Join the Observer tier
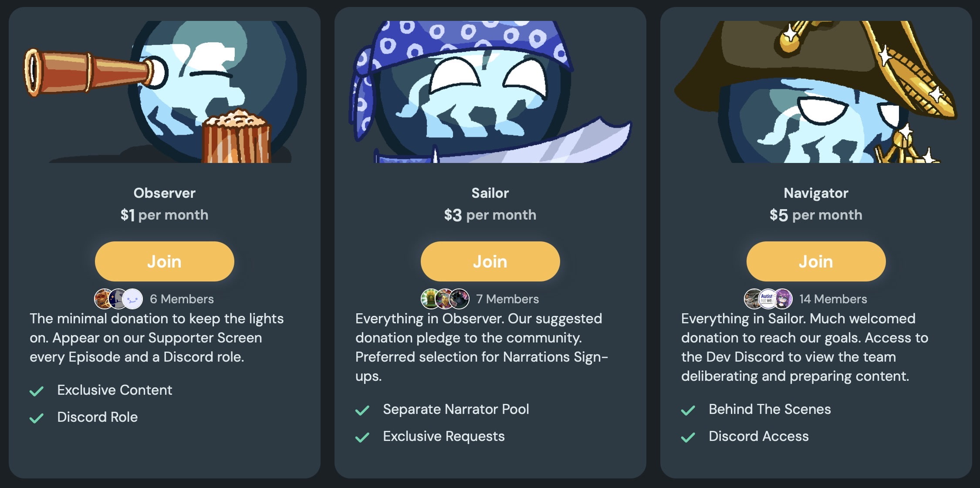Image resolution: width=980 pixels, height=488 pixels. pos(164,261)
